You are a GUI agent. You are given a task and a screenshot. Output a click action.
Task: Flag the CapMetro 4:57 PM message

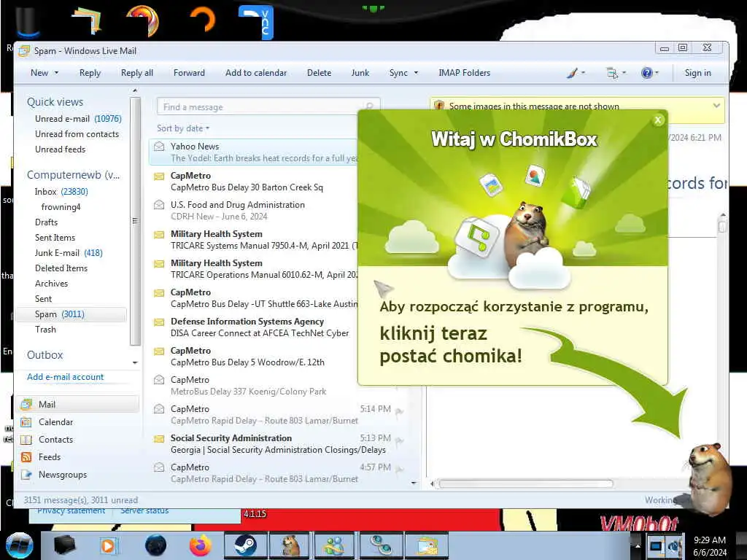pyautogui.click(x=399, y=470)
